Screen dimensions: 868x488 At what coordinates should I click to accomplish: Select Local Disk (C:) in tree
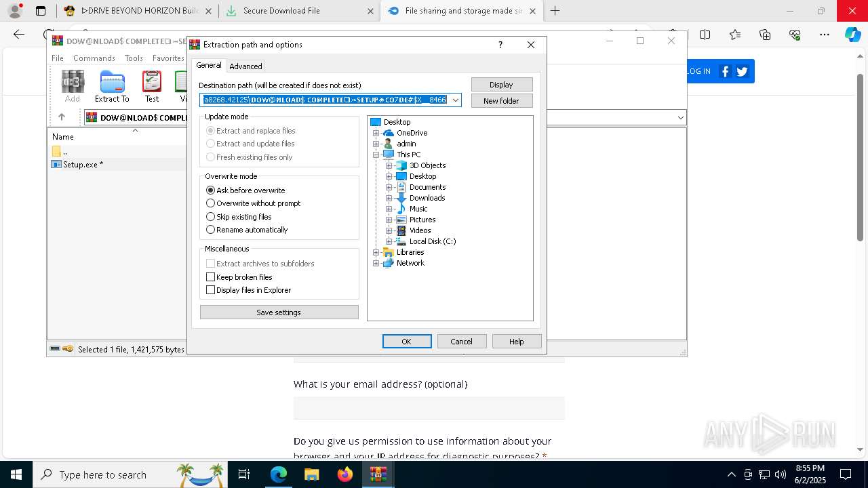click(x=433, y=241)
